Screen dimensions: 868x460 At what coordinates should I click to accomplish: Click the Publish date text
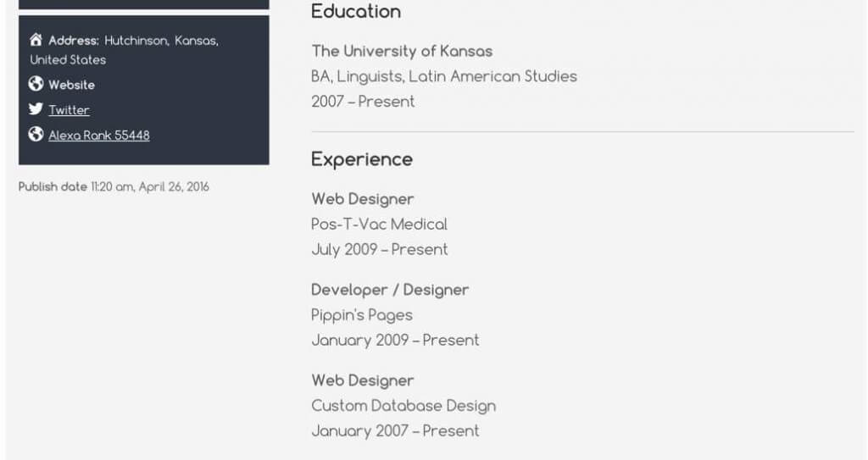pos(114,186)
